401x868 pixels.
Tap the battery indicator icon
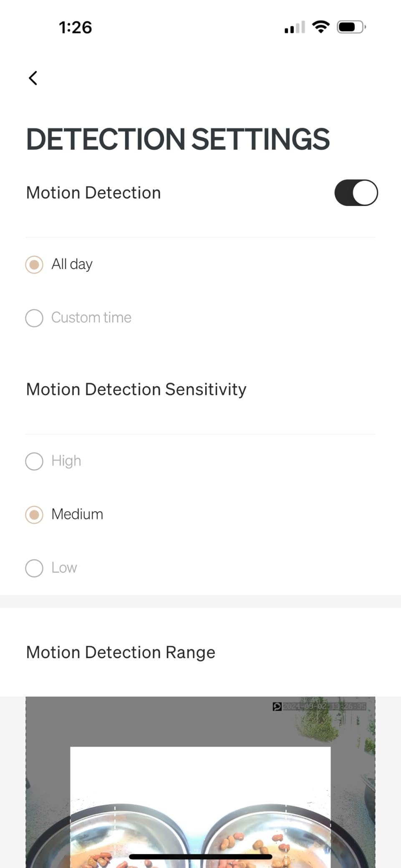coord(351,27)
